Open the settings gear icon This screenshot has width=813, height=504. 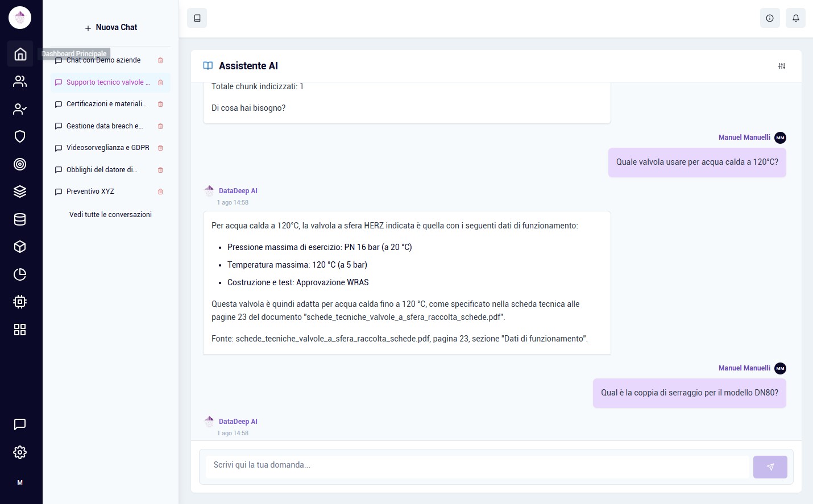click(x=20, y=452)
